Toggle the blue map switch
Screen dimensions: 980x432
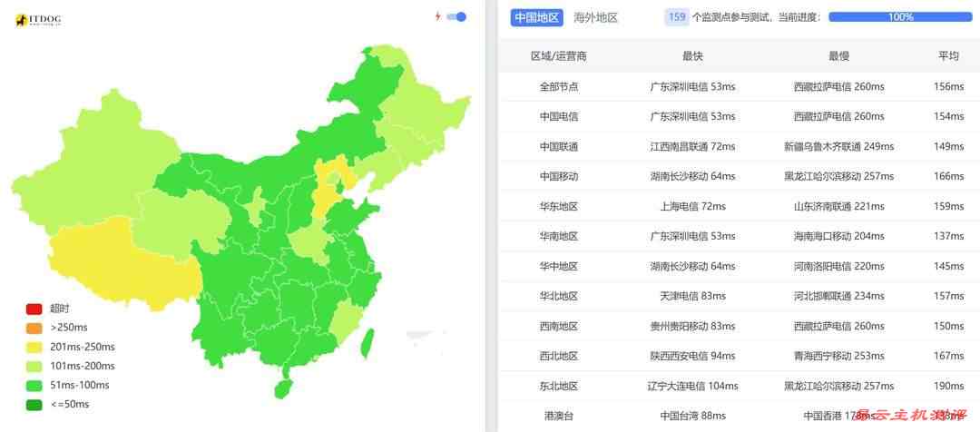pyautogui.click(x=456, y=17)
